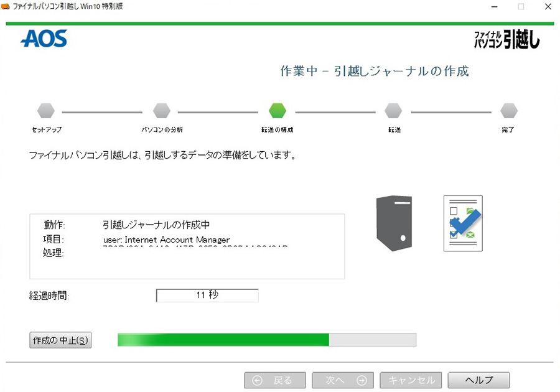Select the green 転送の構成 step hexagon
560x392 pixels.
(x=278, y=111)
